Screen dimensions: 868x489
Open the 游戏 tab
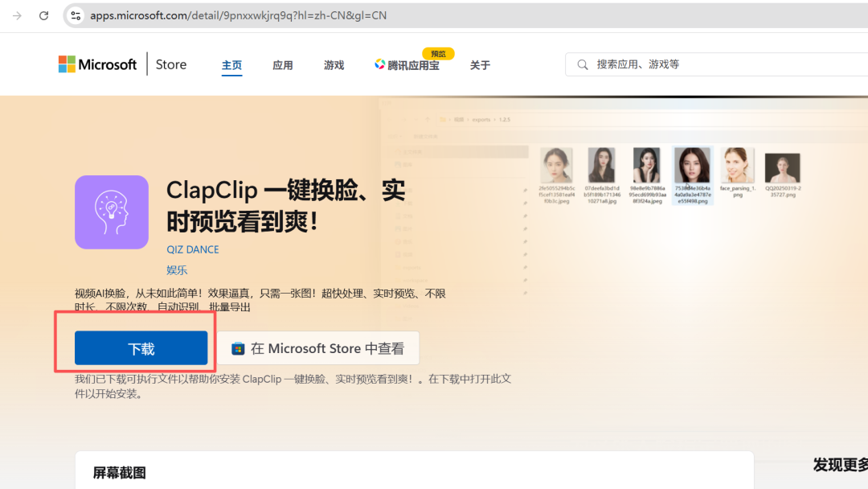click(x=334, y=65)
